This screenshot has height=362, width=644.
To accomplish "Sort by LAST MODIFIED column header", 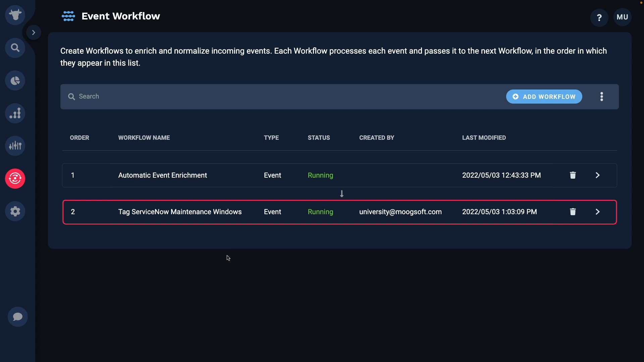I will pyautogui.click(x=484, y=138).
